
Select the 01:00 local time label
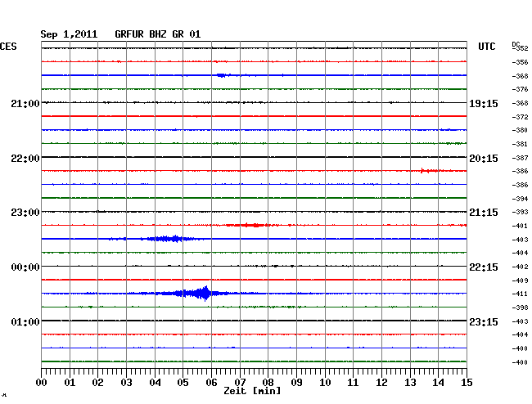tap(25, 321)
